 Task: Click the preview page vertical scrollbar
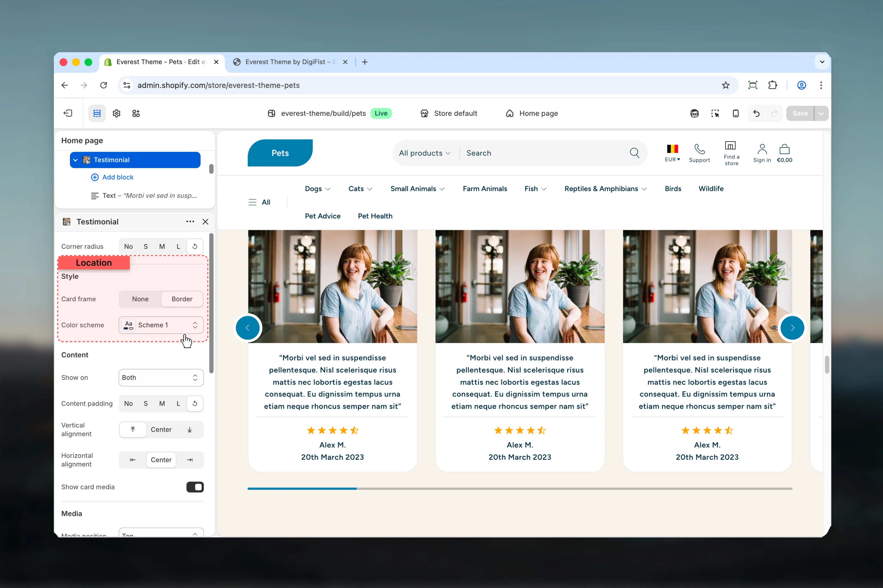click(827, 364)
